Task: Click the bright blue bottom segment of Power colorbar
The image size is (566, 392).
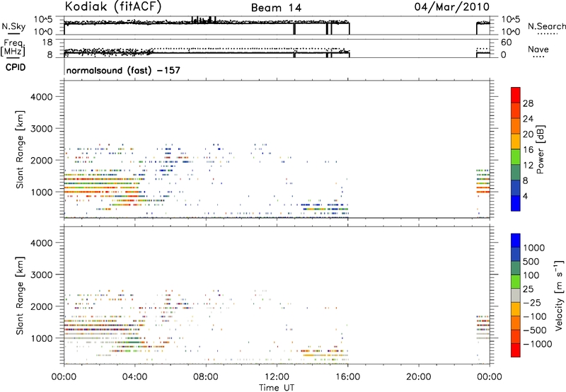Action: tap(516, 203)
